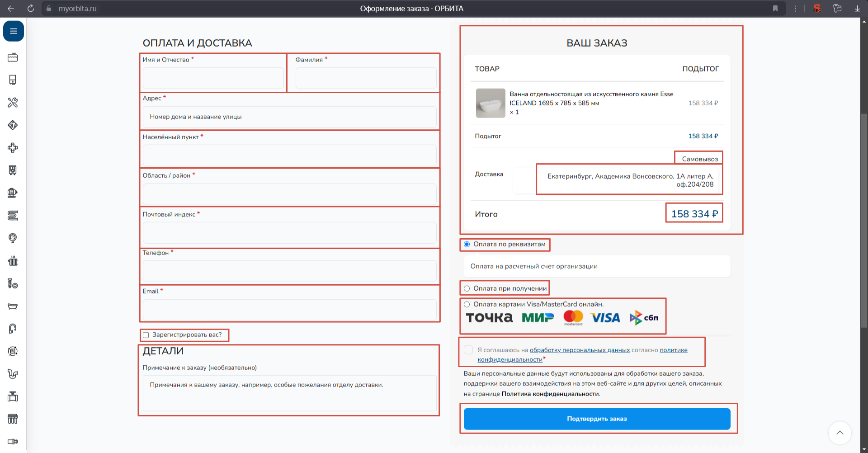868x453 pixels.
Task: Bookmark this page using the bookmark icon
Action: [x=775, y=9]
